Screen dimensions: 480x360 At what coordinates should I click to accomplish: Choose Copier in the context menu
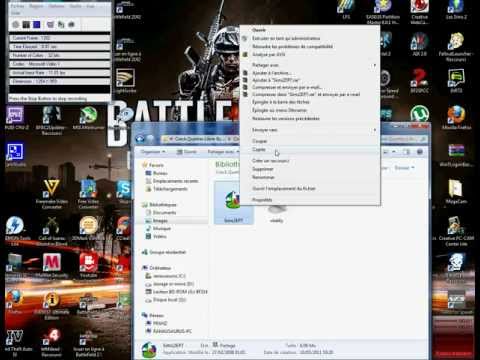click(x=310, y=149)
